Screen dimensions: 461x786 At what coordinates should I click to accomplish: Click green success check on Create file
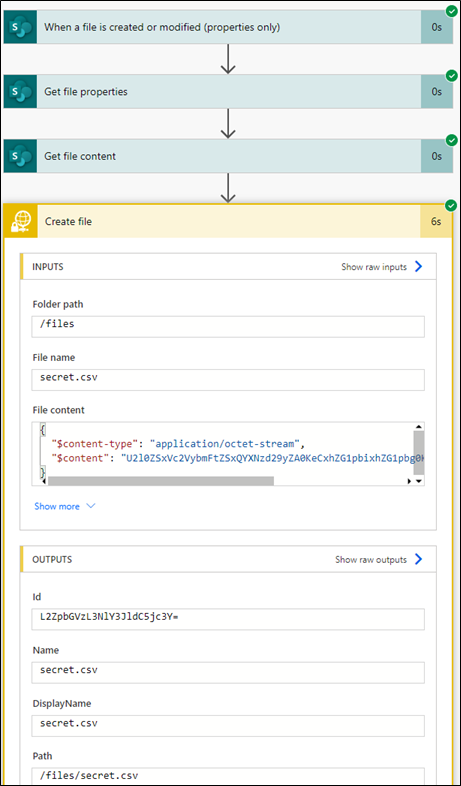pos(451,205)
